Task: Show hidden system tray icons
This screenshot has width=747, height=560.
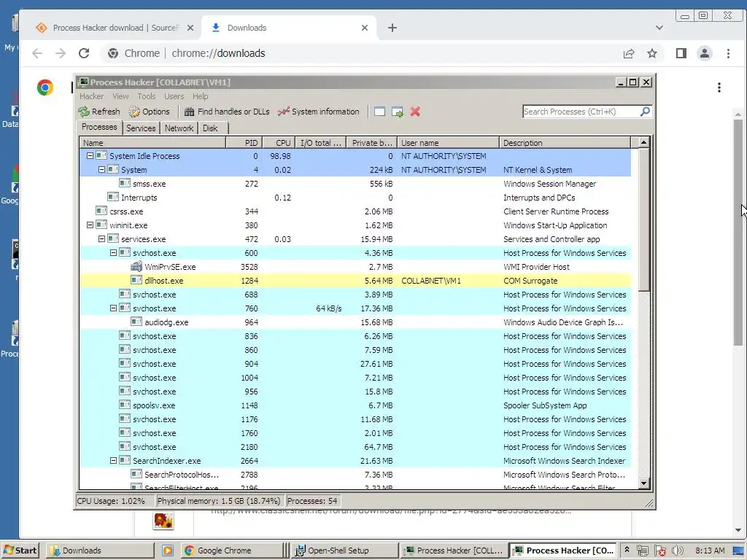Action: click(x=627, y=550)
